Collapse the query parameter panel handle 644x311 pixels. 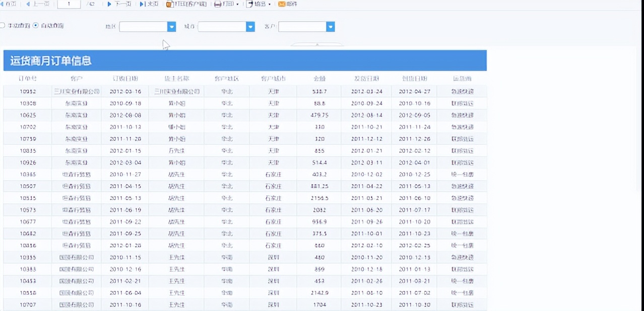[317, 44]
